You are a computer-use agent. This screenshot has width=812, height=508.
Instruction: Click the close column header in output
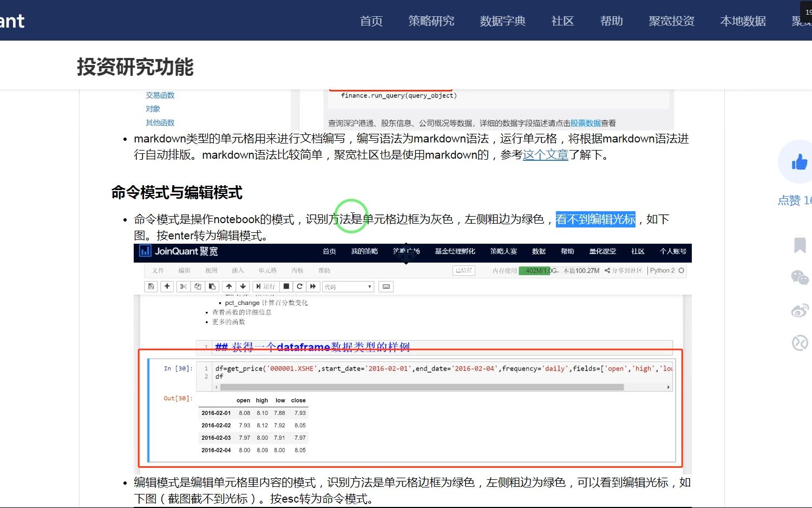[298, 400]
